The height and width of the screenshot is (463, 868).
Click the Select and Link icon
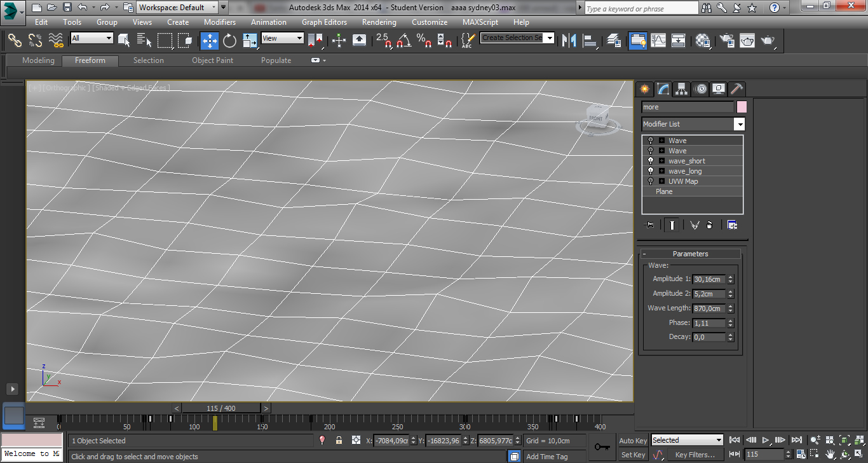pos(15,41)
